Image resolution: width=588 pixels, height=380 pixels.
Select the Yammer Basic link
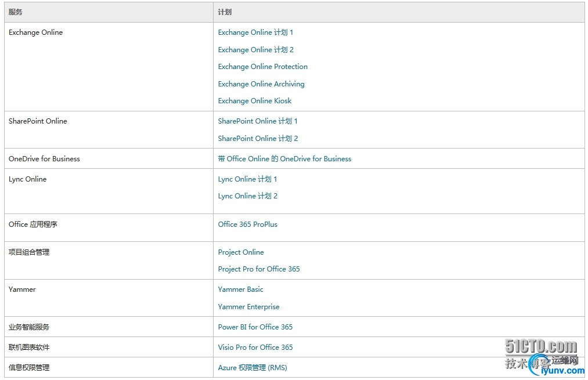coord(240,289)
